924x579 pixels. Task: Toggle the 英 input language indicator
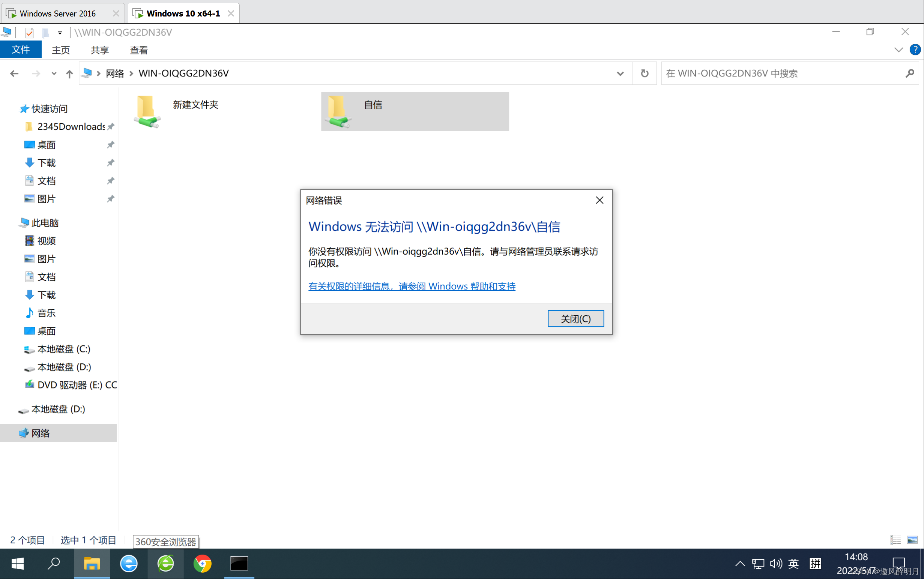(x=794, y=563)
